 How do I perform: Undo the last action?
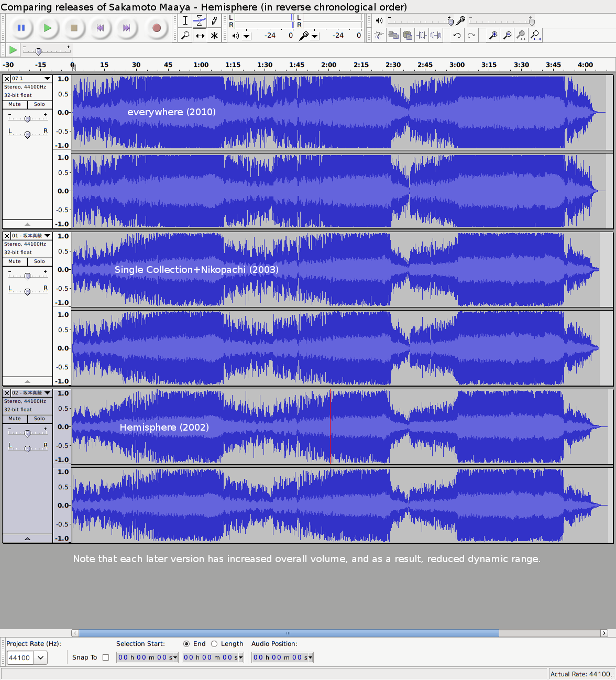coord(457,35)
